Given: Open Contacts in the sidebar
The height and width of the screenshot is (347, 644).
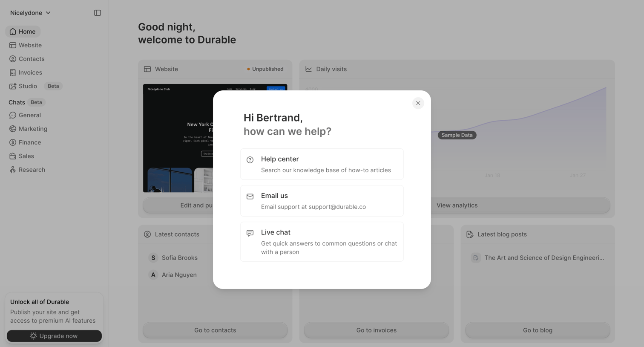Looking at the screenshot, I should click(x=27, y=59).
